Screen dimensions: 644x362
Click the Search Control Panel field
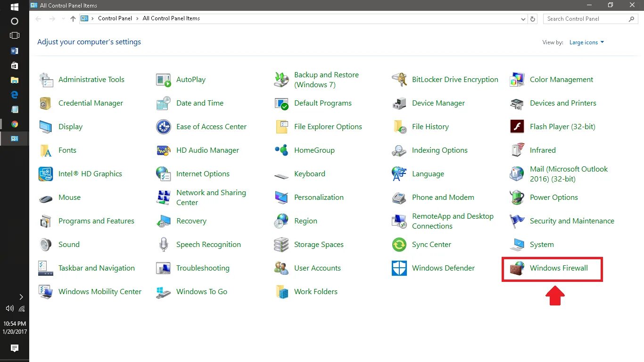pyautogui.click(x=591, y=19)
